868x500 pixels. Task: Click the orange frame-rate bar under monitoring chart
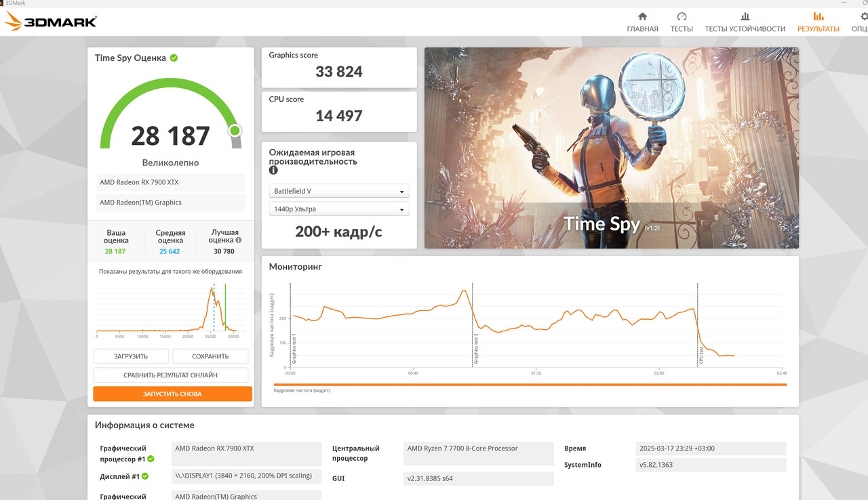point(530,385)
